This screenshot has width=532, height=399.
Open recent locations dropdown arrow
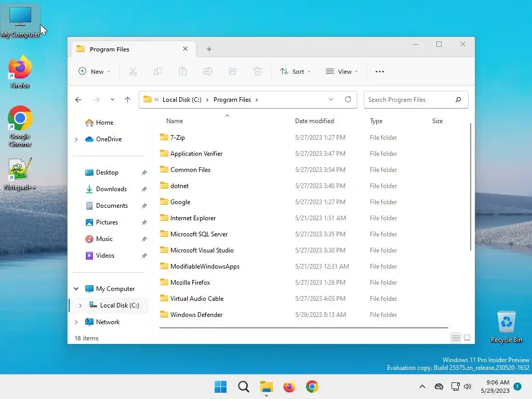(x=112, y=100)
